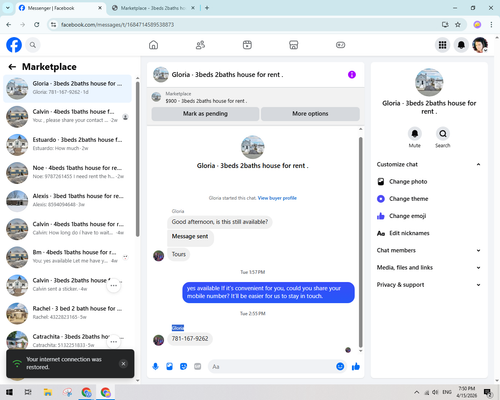Open chat with Bm about 4beds 1baths
Viewport: 500px width, 400px height.
67,256
